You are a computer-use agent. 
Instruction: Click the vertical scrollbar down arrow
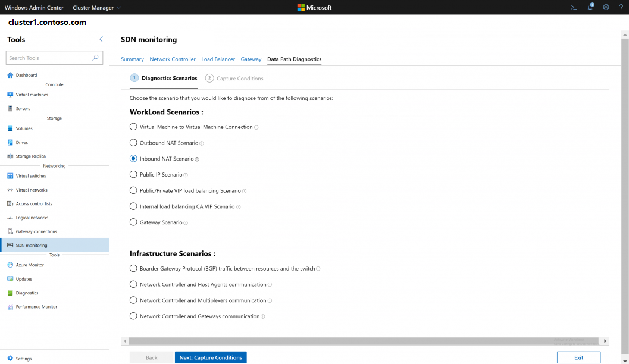625,361
